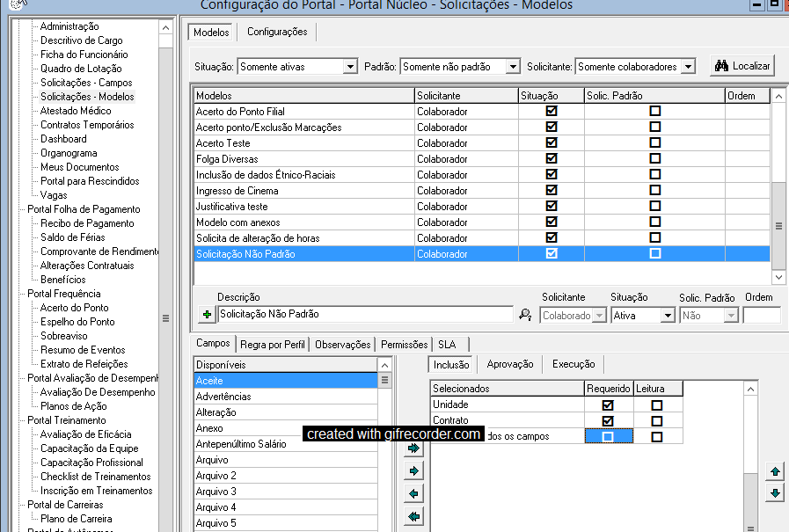Select Dashboard in the navigation tree
The image size is (789, 532).
63,139
